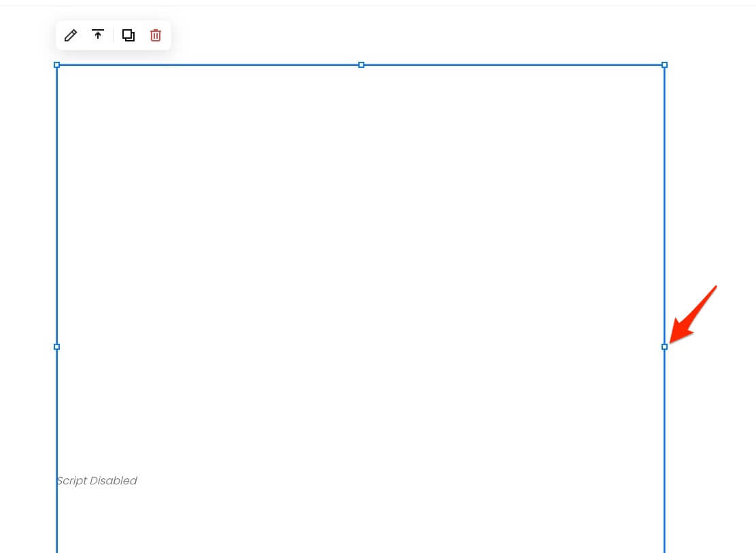
Task: Select the left-middle handle of the selection
Action: [x=57, y=347]
